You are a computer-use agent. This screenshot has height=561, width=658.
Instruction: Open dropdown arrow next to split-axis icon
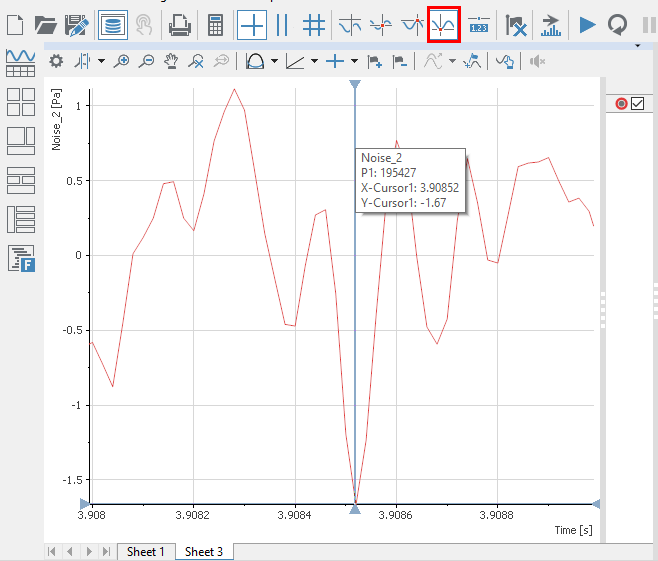click(x=101, y=62)
